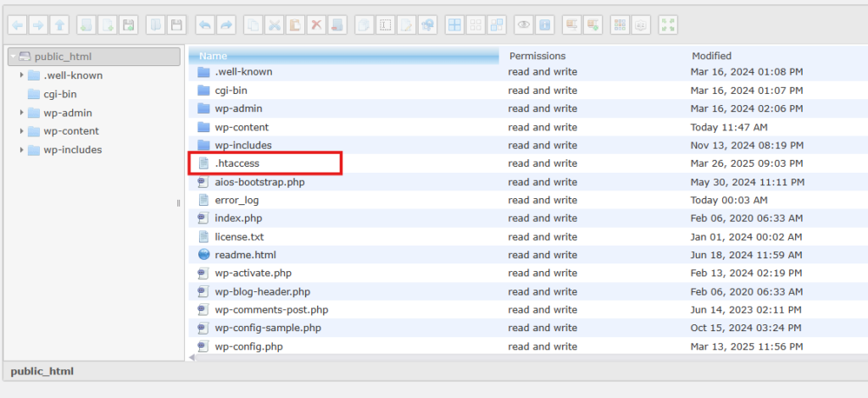The image size is (868, 398).
Task: Click the Back navigation arrow in toolbar
Action: pos(18,25)
